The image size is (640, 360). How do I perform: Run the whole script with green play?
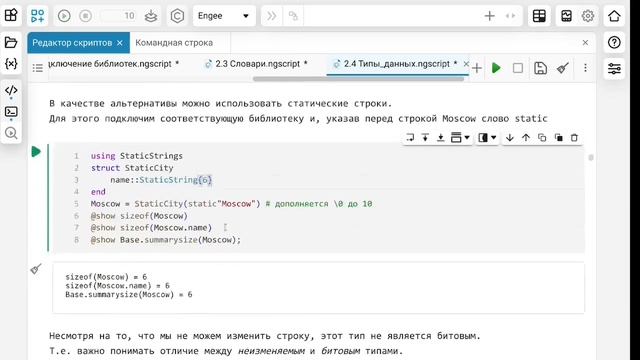496,68
